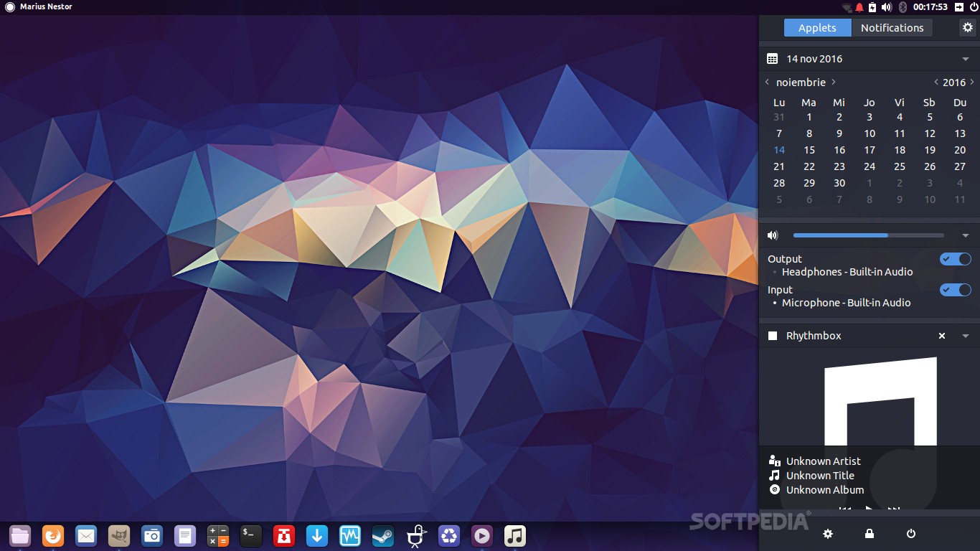Open Steam from the bottom dock
Image resolution: width=980 pixels, height=551 pixels.
point(382,535)
